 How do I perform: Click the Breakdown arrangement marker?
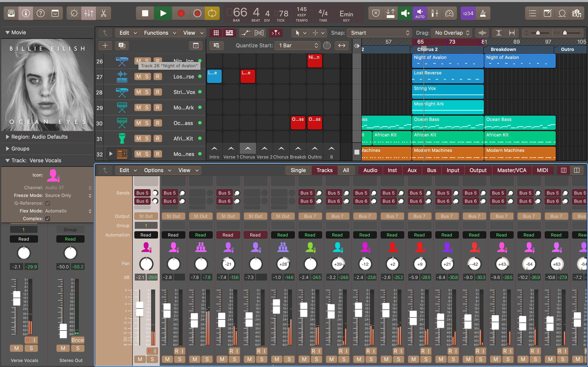click(503, 49)
